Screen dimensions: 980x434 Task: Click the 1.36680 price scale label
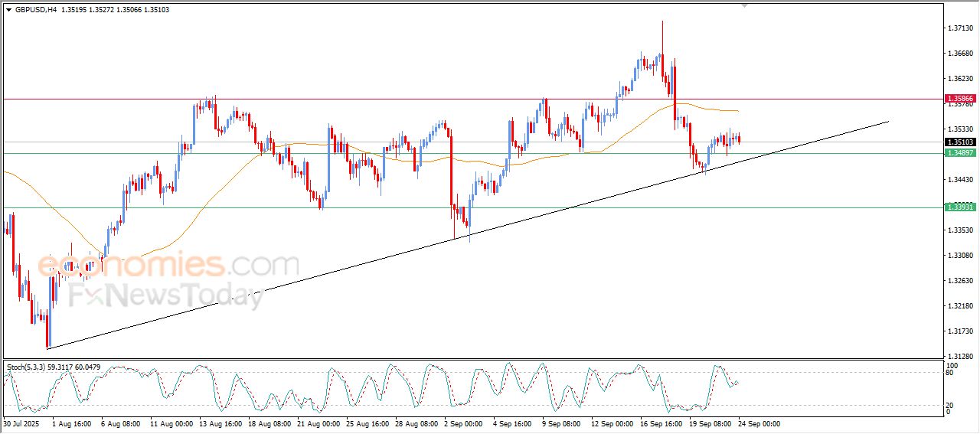click(x=960, y=54)
